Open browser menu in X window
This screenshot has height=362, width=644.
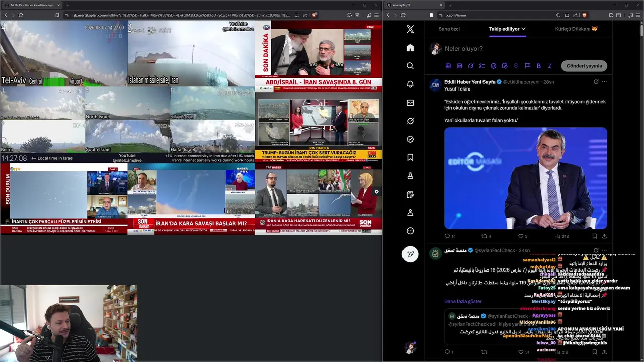(x=638, y=15)
